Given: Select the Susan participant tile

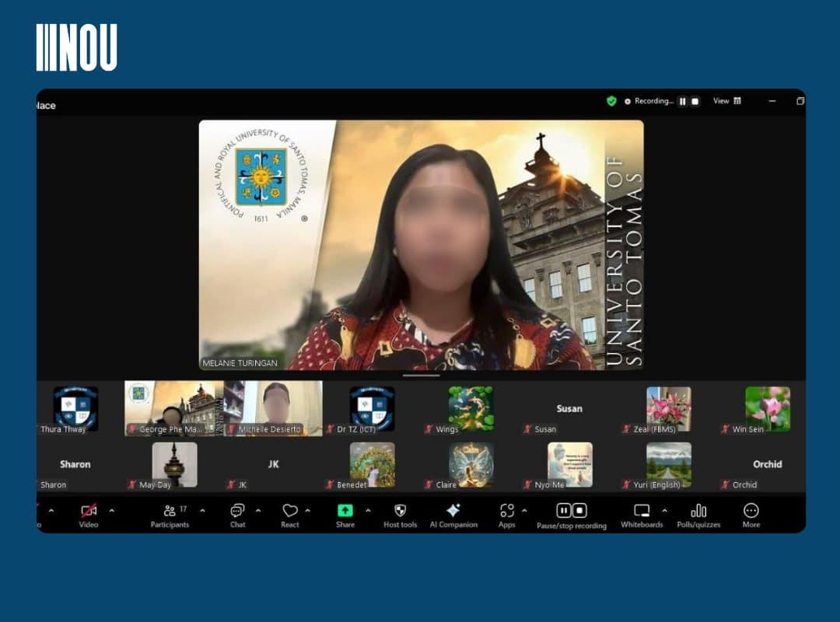Looking at the screenshot, I should tap(569, 409).
